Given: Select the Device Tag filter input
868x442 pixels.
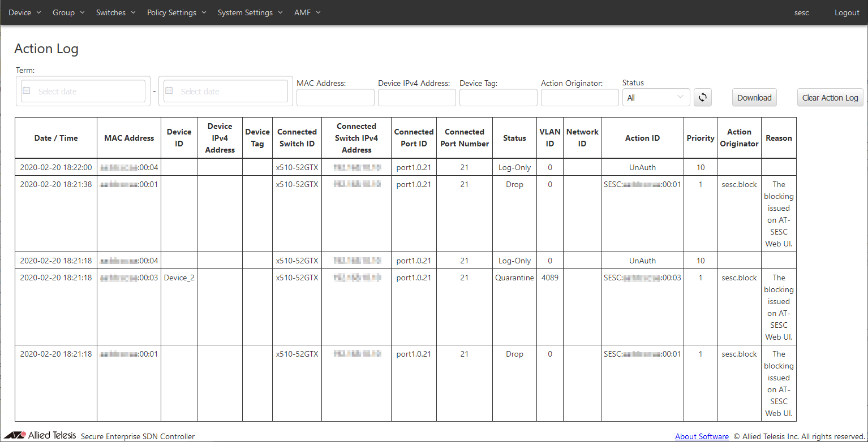Looking at the screenshot, I should 498,97.
